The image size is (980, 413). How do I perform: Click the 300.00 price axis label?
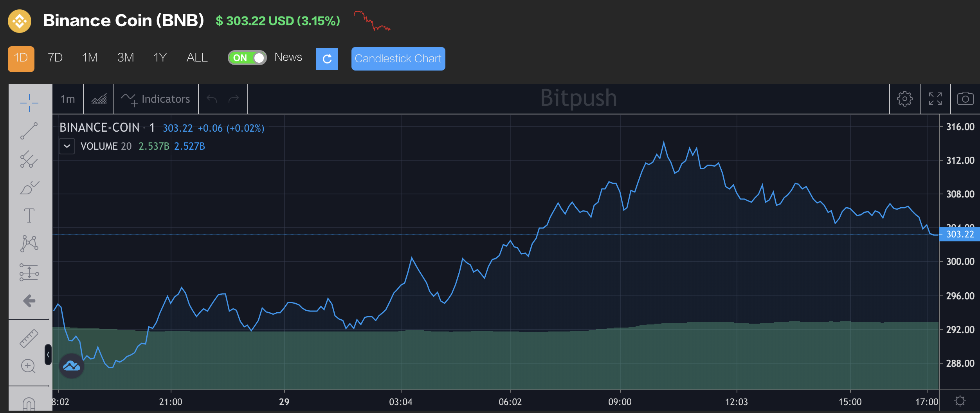click(x=960, y=261)
